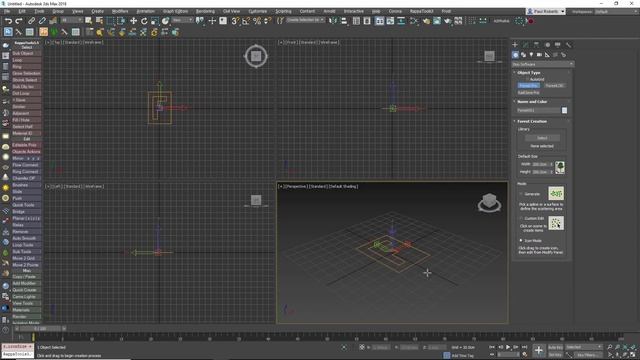Click the Undo arrow icon
Screen dimensions: 640x360
click(x=8, y=20)
